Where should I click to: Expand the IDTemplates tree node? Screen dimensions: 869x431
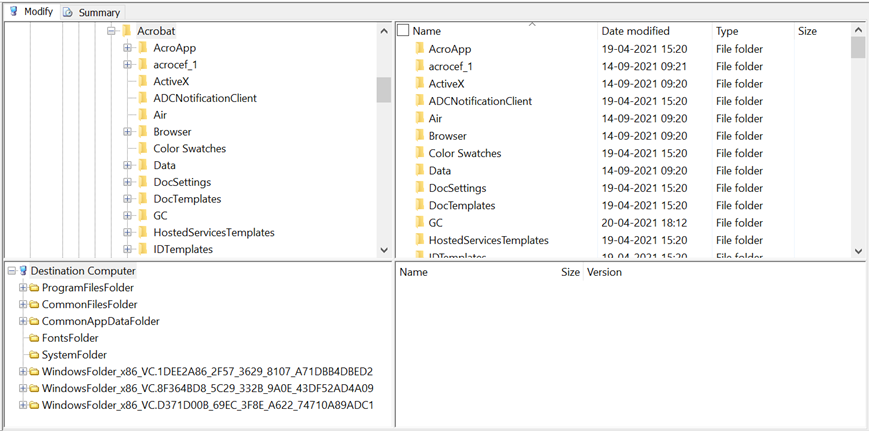pos(127,249)
